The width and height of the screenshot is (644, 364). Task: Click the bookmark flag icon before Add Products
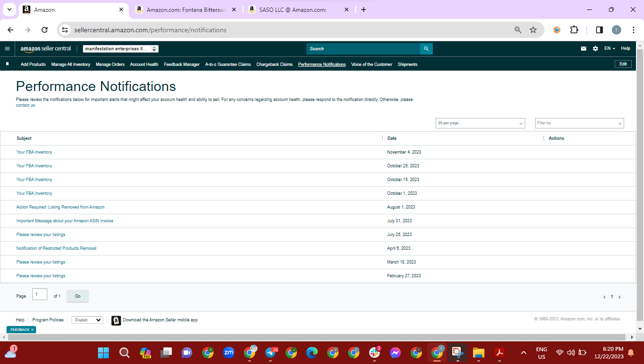[x=7, y=64]
